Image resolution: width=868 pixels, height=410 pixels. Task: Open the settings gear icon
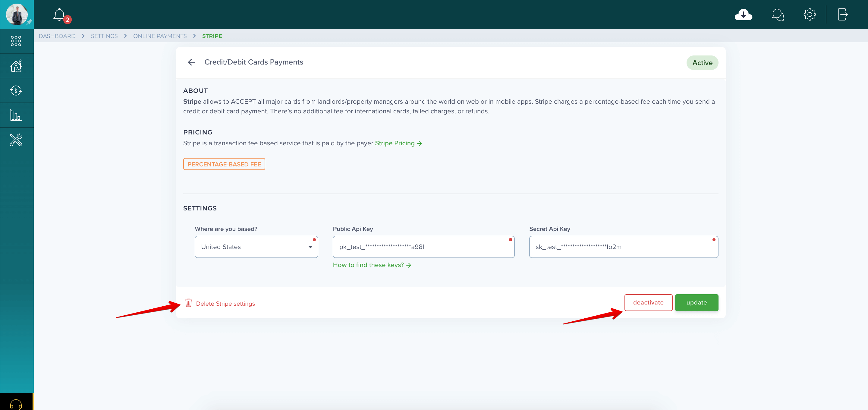pos(809,14)
